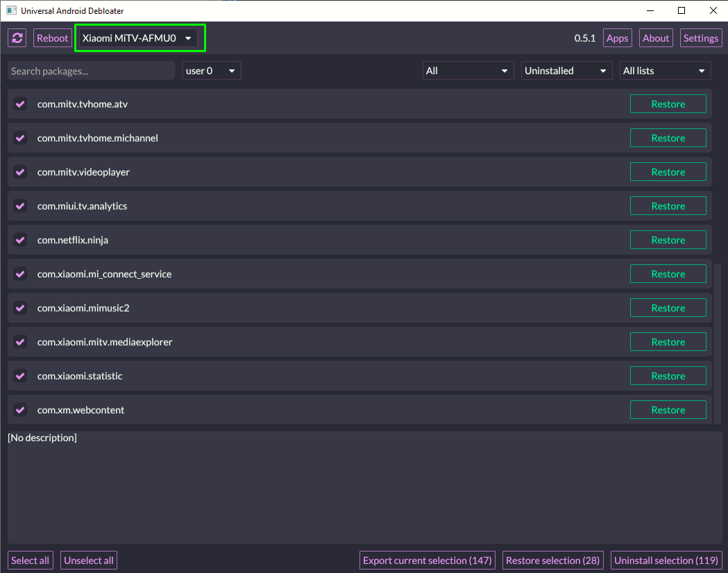Select the com.xiaomi.statistic package name

click(80, 376)
